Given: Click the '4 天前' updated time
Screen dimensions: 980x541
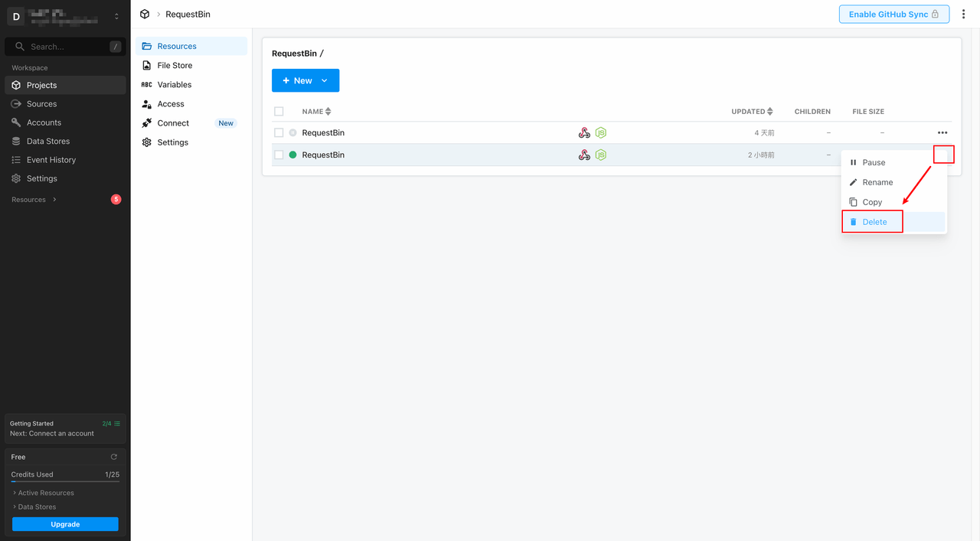Looking at the screenshot, I should 764,132.
